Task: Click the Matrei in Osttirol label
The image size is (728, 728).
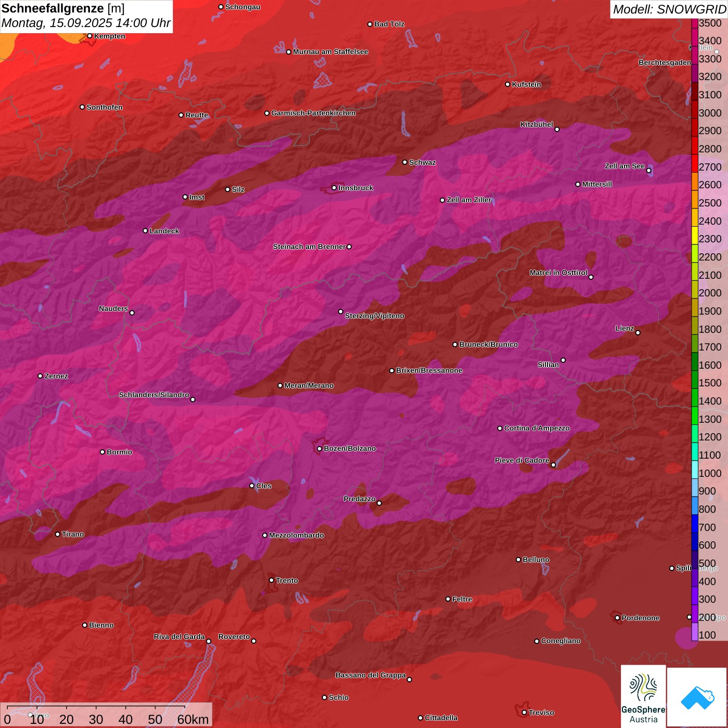Action: click(x=558, y=272)
